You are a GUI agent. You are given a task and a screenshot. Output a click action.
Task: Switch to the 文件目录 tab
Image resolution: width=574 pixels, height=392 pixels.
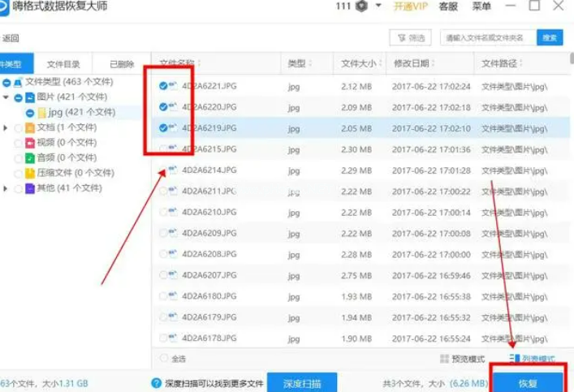click(63, 64)
